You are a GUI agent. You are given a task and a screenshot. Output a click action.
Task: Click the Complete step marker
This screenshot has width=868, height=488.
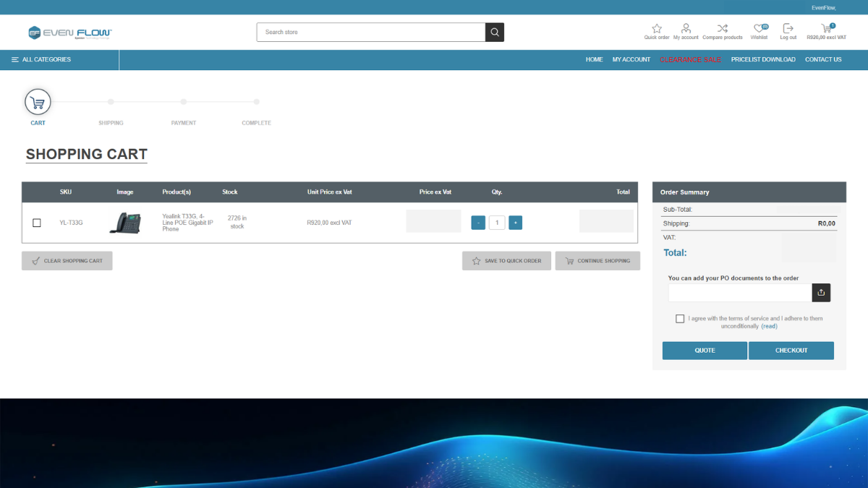[x=256, y=102]
